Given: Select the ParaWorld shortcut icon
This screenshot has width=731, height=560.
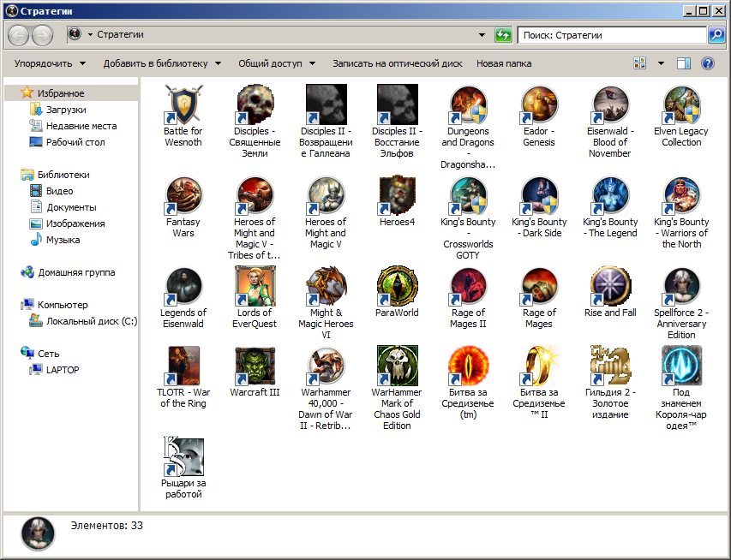Looking at the screenshot, I should click(x=397, y=286).
